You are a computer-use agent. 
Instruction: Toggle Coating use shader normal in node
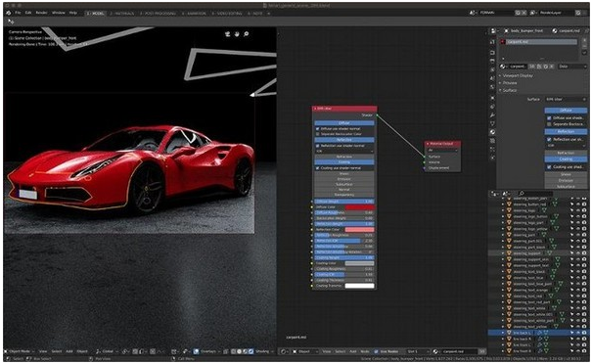[x=317, y=168]
